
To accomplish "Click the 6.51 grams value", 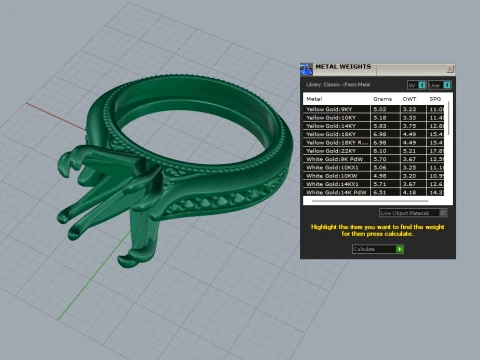I will (380, 192).
